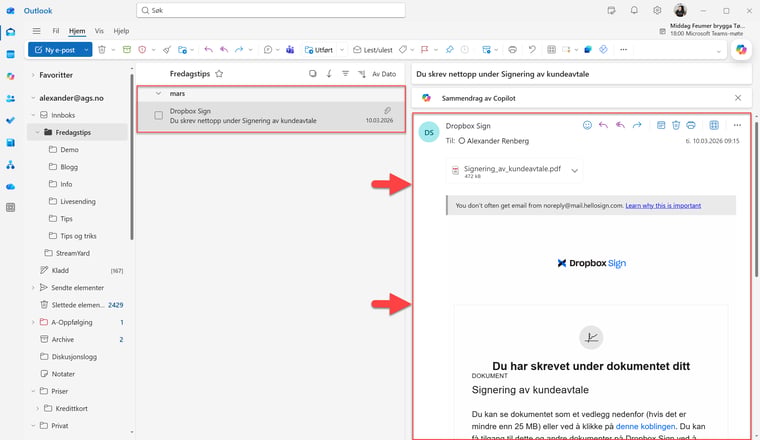Tick the Dropbox Sign message checkbox
760x440 pixels.
tap(158, 115)
